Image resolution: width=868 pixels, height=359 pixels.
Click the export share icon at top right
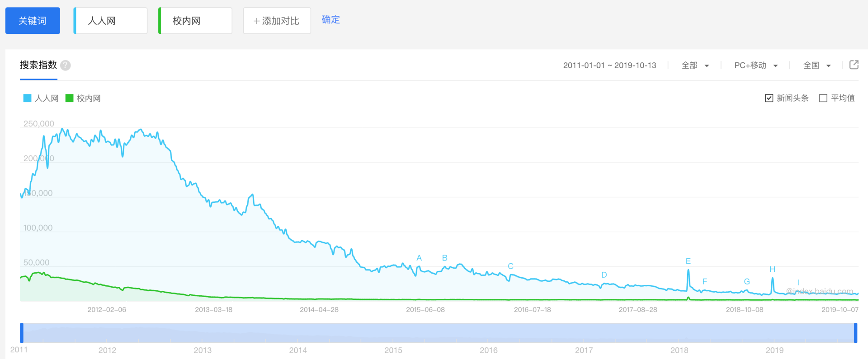click(854, 65)
